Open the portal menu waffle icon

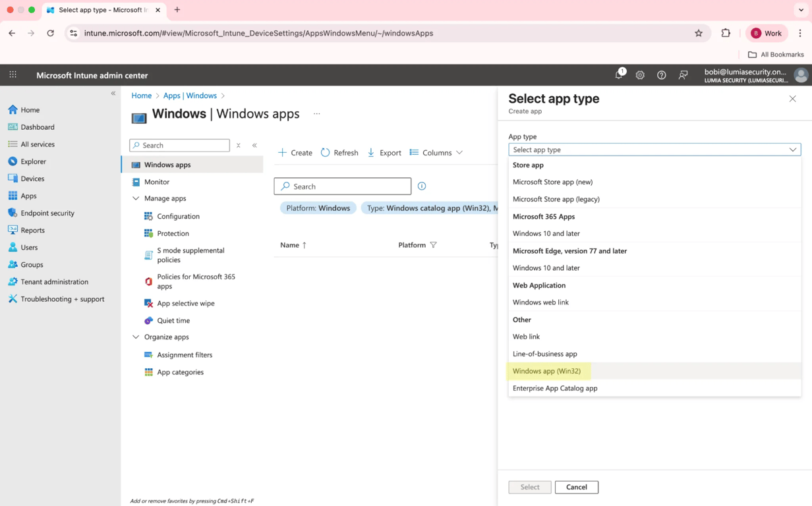coord(13,75)
